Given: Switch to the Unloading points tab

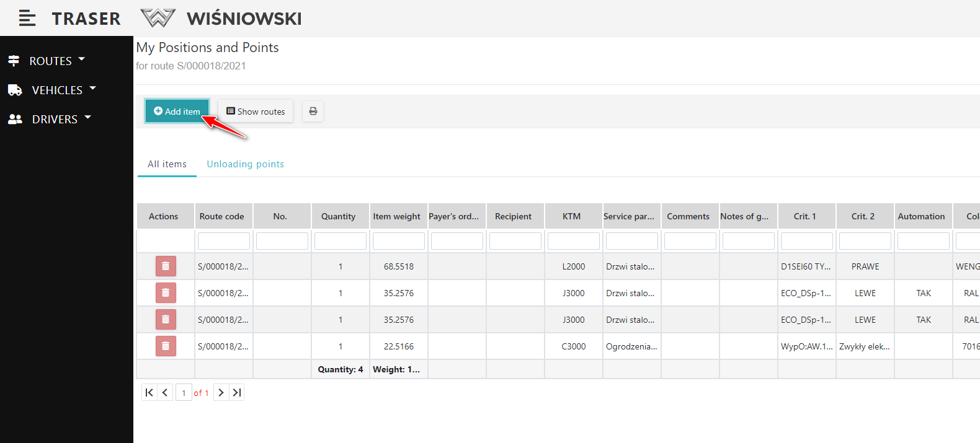Looking at the screenshot, I should pos(245,164).
